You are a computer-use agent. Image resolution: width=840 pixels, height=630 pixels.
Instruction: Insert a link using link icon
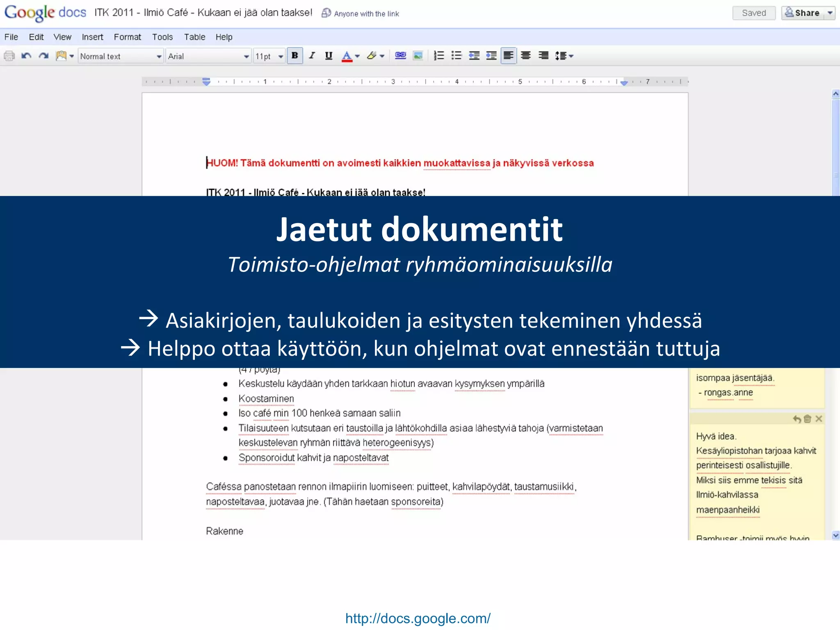[400, 56]
